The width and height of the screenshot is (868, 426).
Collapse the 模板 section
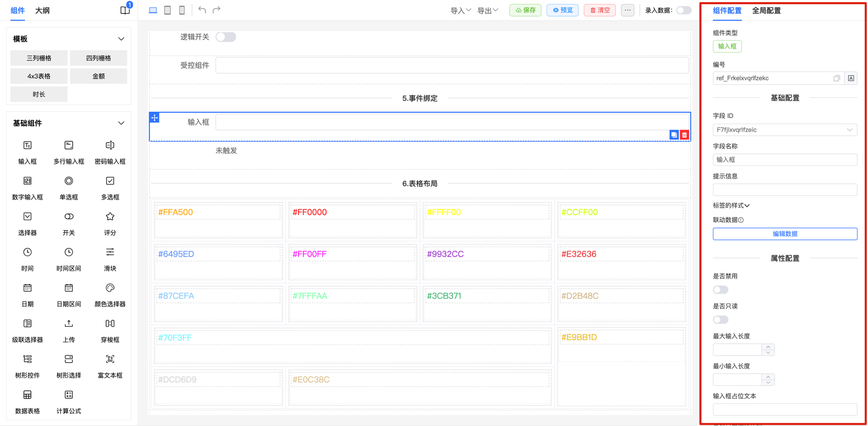121,39
